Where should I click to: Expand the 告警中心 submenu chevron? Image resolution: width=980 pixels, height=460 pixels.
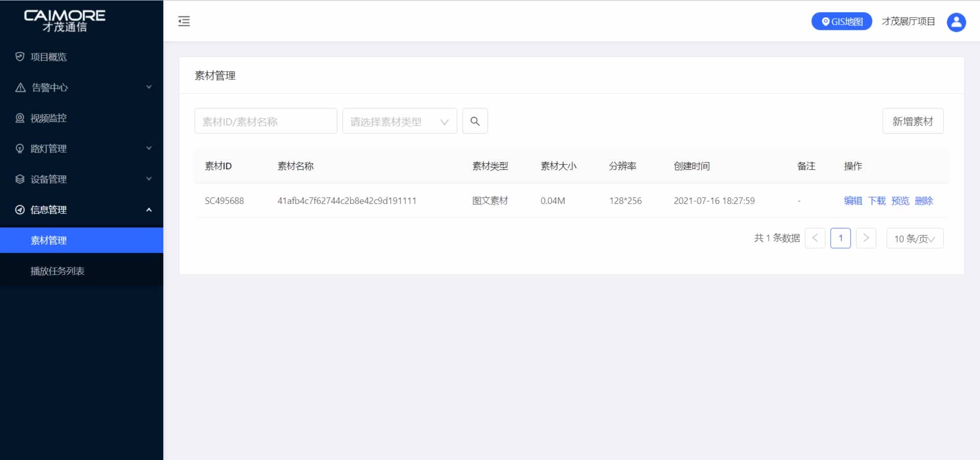click(149, 87)
